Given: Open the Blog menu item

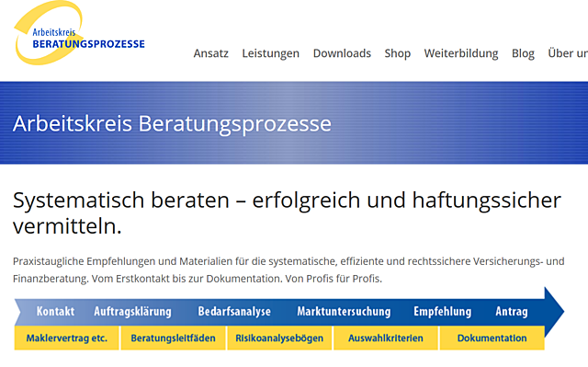Looking at the screenshot, I should point(523,53).
